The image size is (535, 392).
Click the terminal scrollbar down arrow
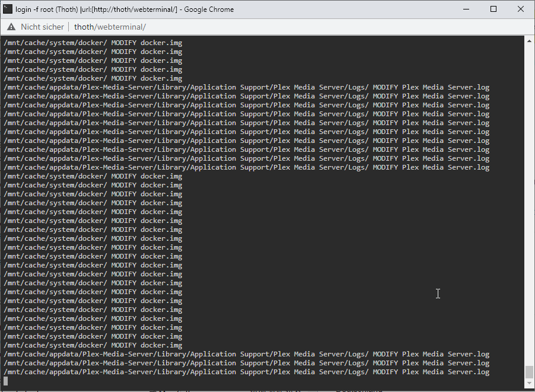(x=529, y=384)
